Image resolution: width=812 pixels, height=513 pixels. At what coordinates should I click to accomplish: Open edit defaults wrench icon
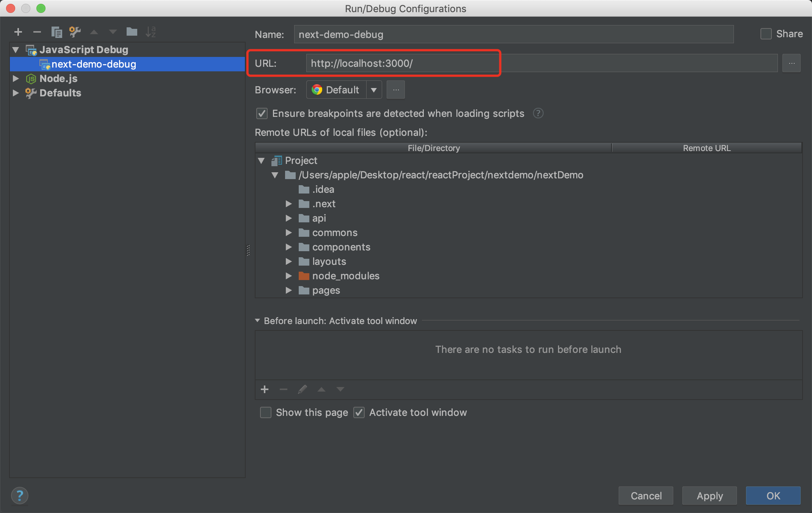[75, 32]
